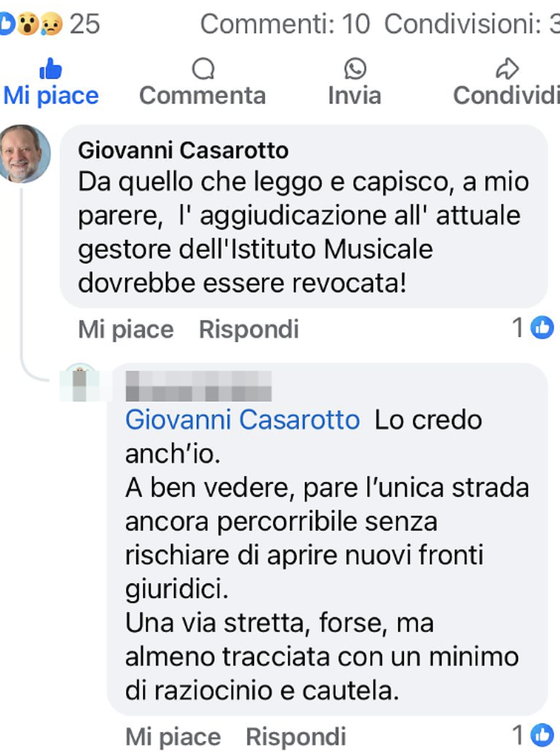
Task: Like Giovanni Casarotto's comment via Mi piace
Action: click(126, 329)
